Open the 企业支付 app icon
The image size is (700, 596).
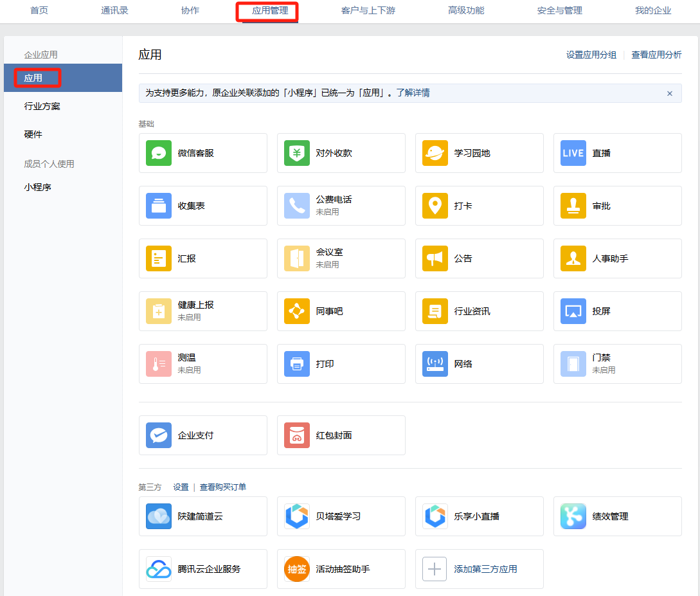(159, 435)
